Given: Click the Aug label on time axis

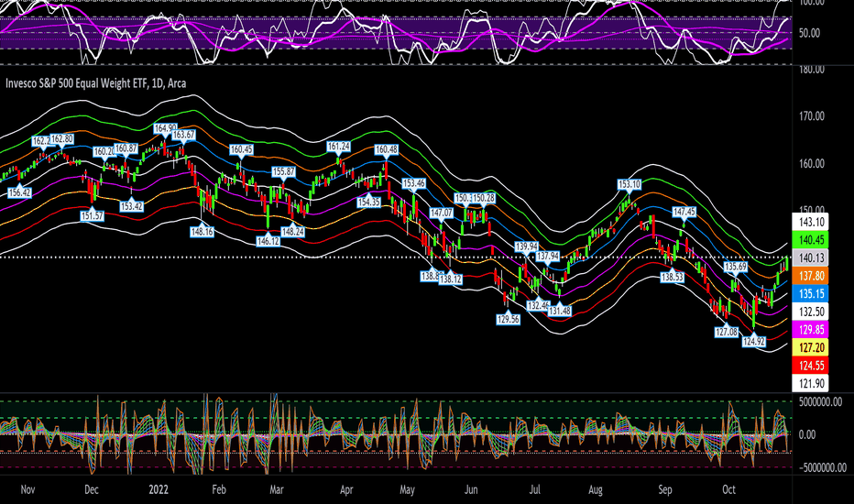Looking at the screenshot, I should point(596,489).
